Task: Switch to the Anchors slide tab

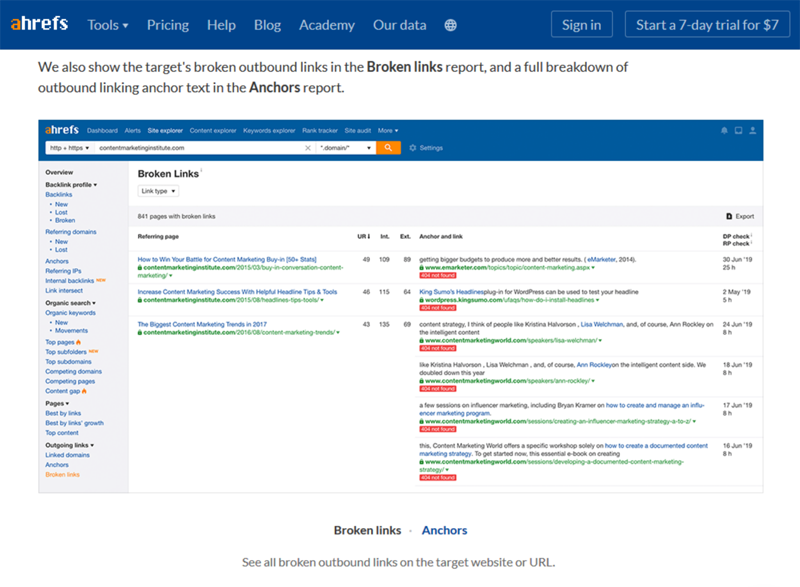Action: pos(444,530)
